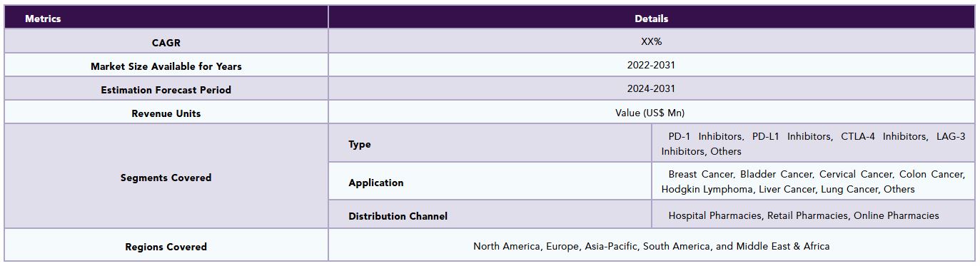Click the '2022-2031' value cell
This screenshot has height=266, width=980.
(651, 65)
